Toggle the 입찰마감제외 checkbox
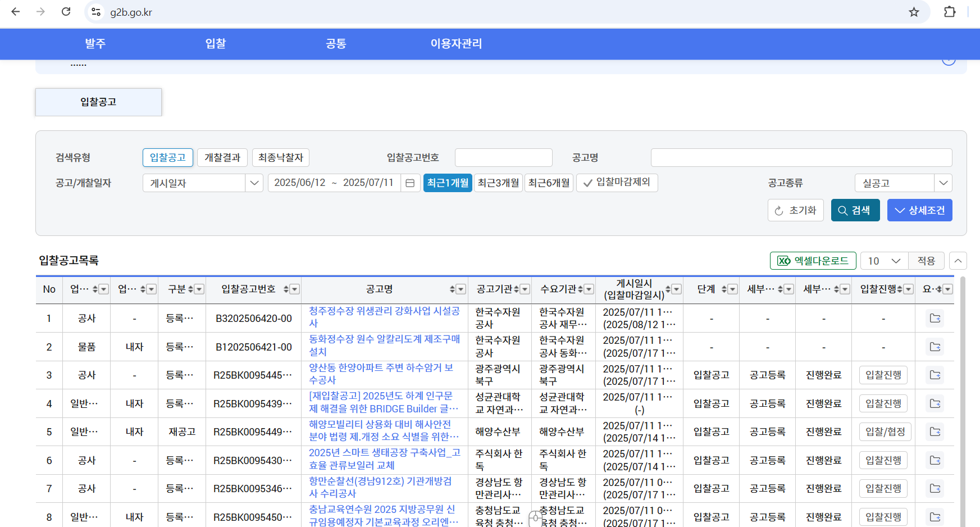The height and width of the screenshot is (527, 980). (x=617, y=183)
